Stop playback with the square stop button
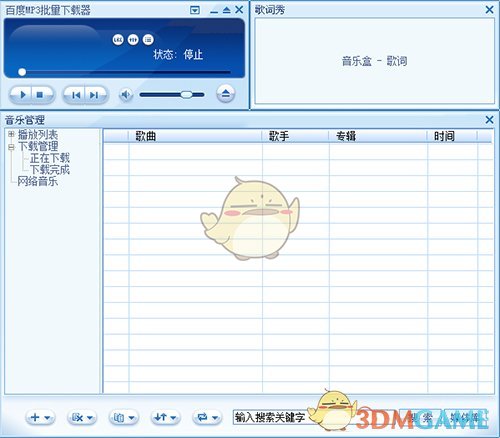 [x=40, y=95]
